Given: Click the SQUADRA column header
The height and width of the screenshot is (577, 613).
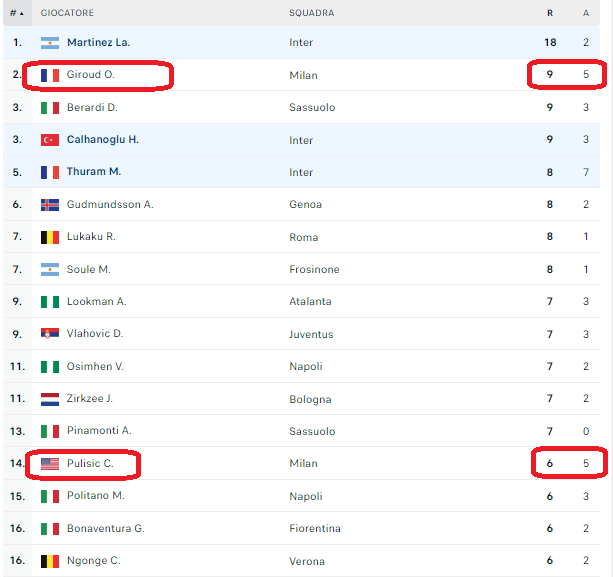Looking at the screenshot, I should [312, 13].
